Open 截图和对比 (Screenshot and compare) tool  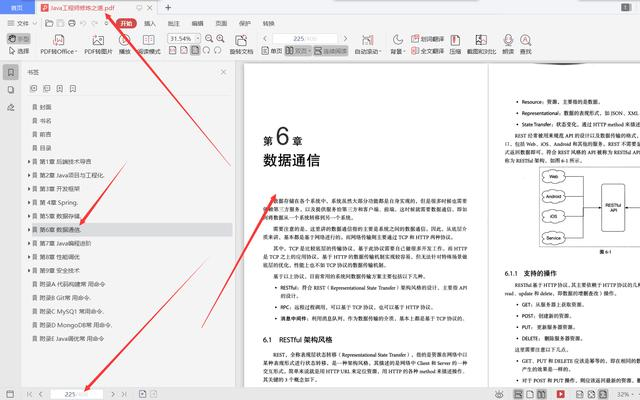[481, 44]
